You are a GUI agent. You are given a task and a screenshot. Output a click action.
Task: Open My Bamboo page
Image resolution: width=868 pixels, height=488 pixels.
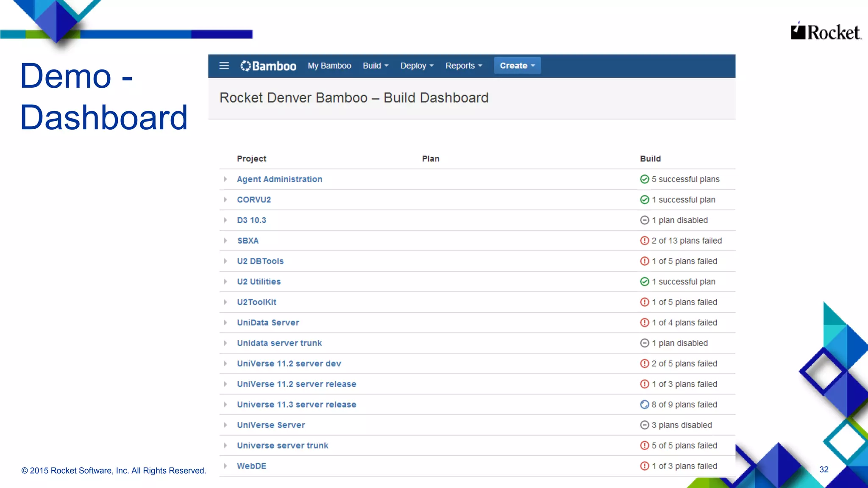click(x=329, y=66)
